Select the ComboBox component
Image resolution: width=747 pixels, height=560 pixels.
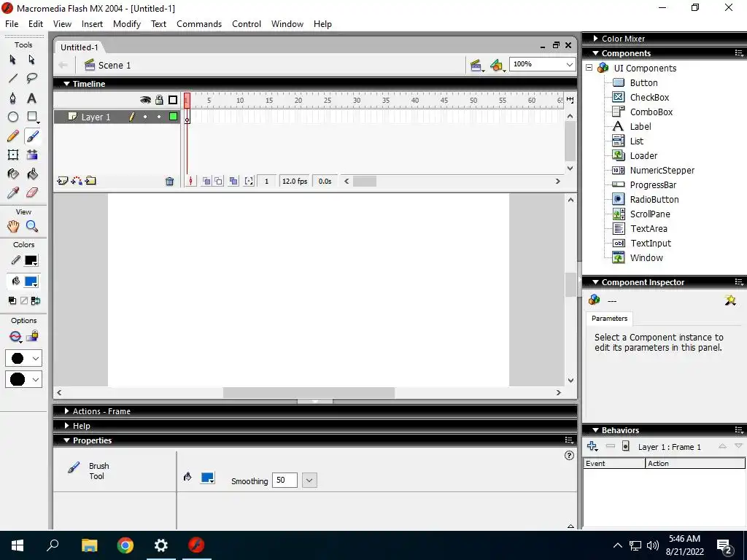pos(651,112)
